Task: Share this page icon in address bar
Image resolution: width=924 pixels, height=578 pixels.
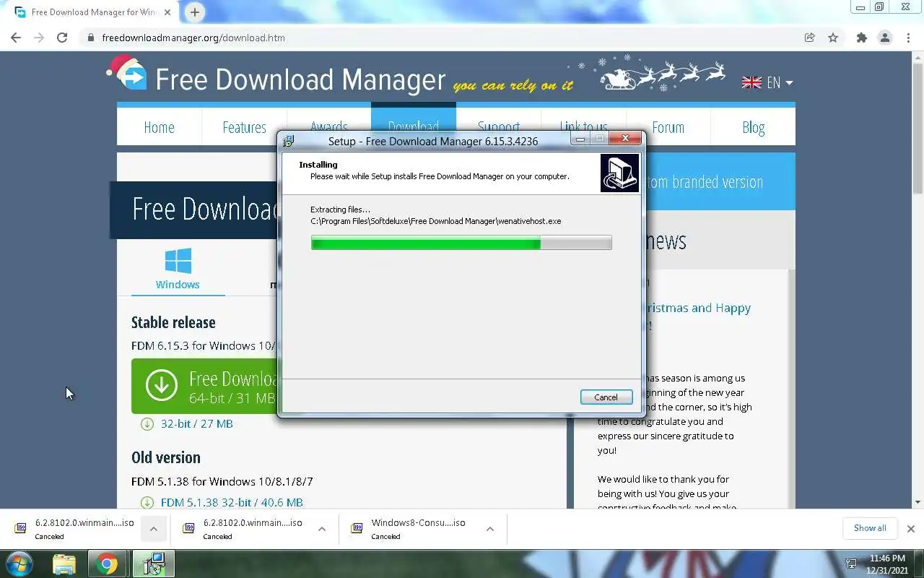Action: pos(810,38)
